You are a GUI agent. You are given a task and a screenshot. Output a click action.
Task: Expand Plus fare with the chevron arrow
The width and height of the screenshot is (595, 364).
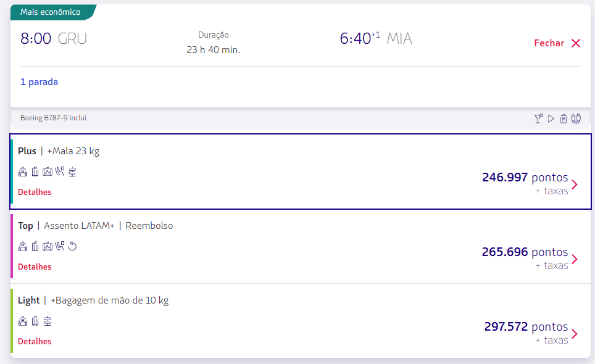click(575, 184)
